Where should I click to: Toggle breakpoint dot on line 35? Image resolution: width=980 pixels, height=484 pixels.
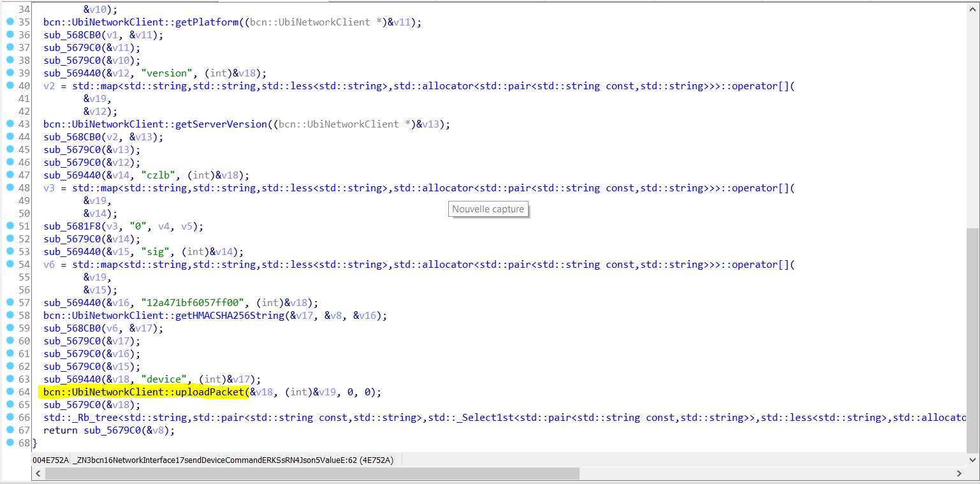coord(10,22)
